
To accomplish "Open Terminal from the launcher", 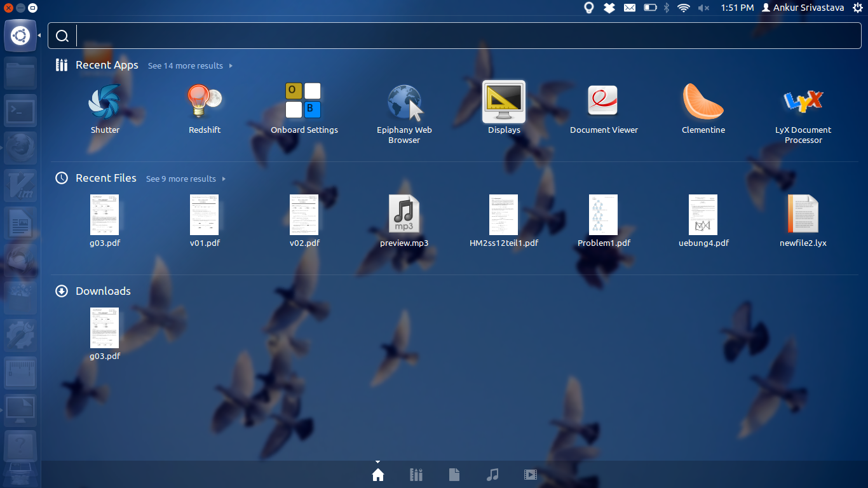I will point(20,111).
